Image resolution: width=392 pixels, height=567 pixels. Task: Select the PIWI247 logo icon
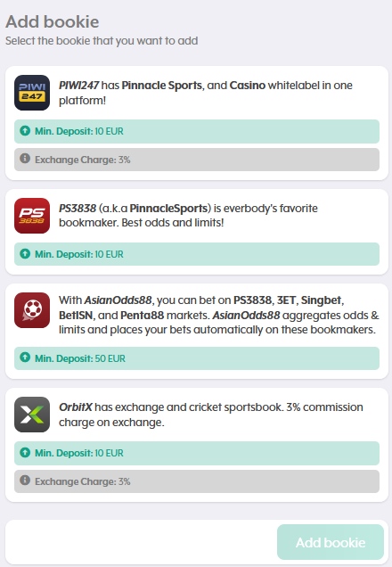(32, 93)
